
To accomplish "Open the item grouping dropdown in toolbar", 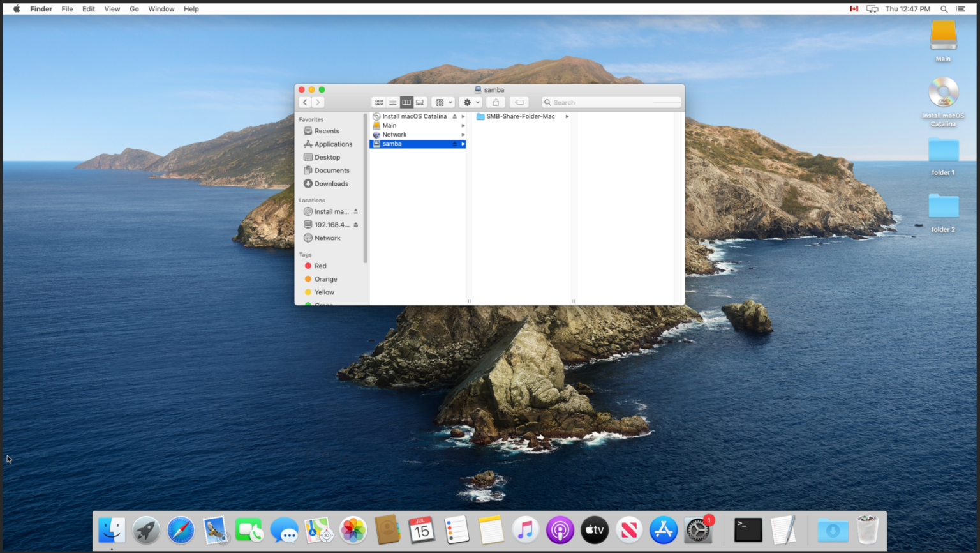I will coord(443,102).
